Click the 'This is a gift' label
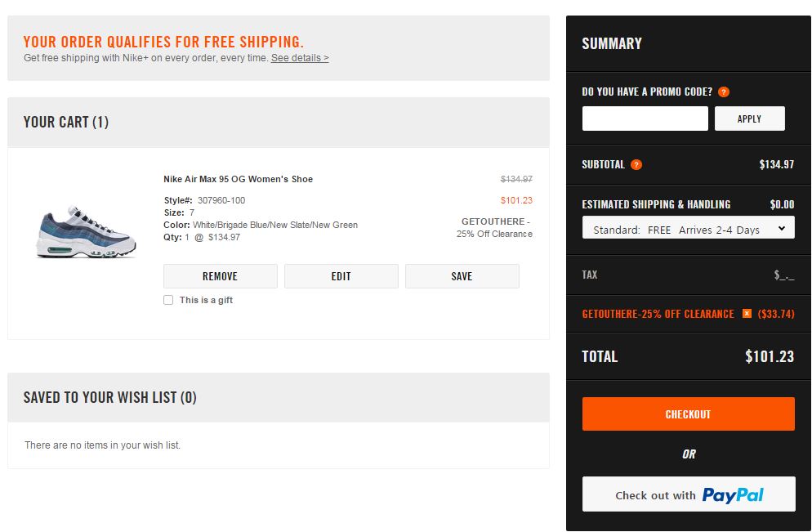The image size is (812, 532). click(x=206, y=300)
